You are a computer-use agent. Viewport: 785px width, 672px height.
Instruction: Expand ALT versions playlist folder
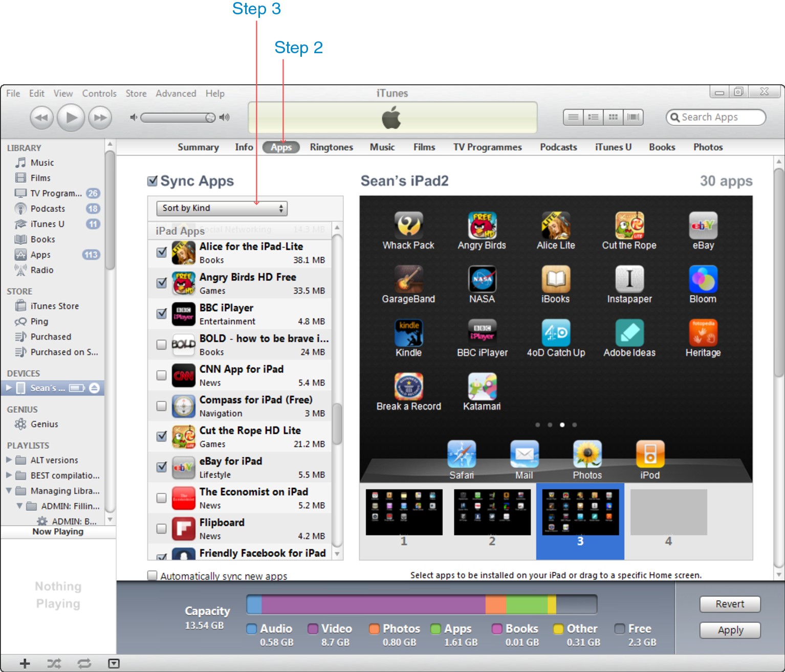[9, 460]
